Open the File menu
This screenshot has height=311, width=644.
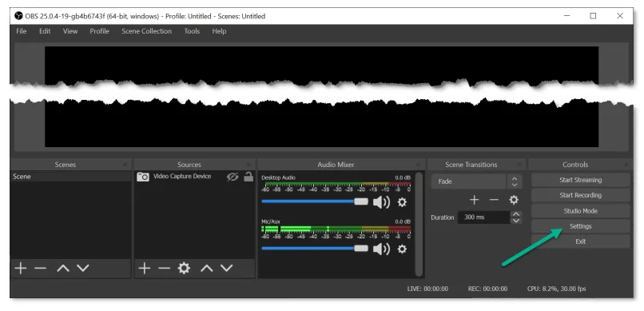(x=22, y=31)
